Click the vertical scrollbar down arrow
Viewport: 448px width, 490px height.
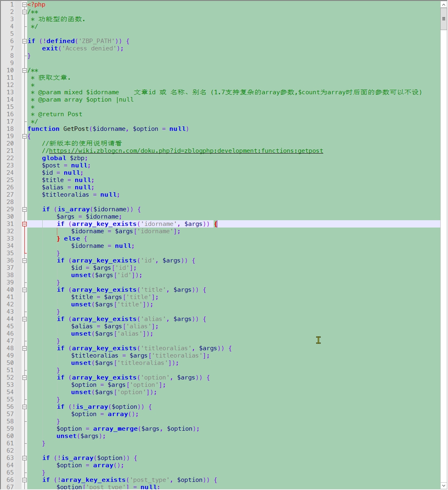pos(444,486)
